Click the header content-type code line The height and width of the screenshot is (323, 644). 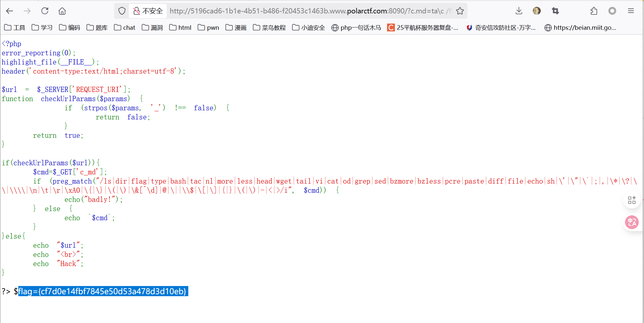93,71
